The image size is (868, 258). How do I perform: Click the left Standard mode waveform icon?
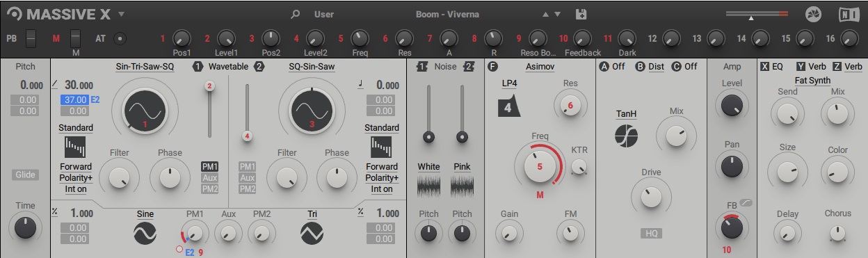(74, 147)
